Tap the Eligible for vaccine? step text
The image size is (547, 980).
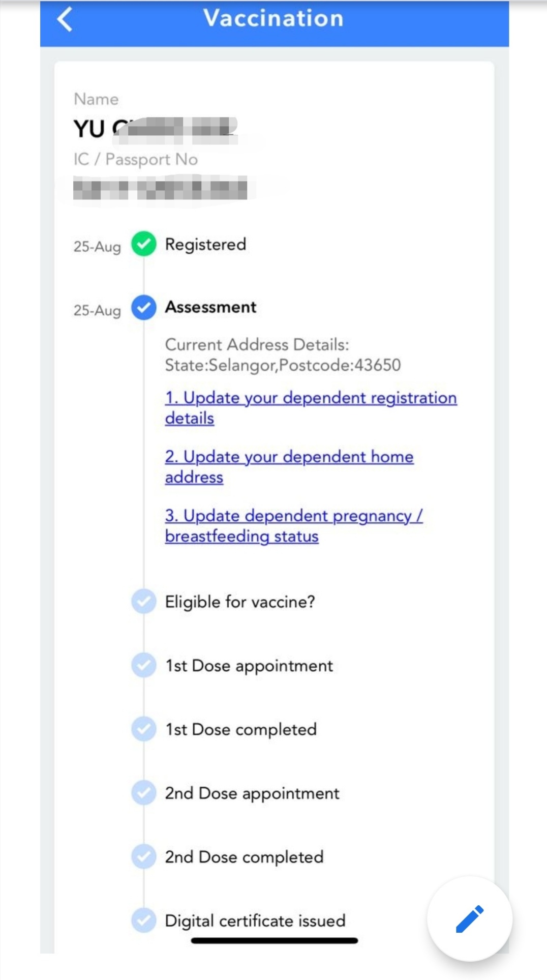(240, 602)
